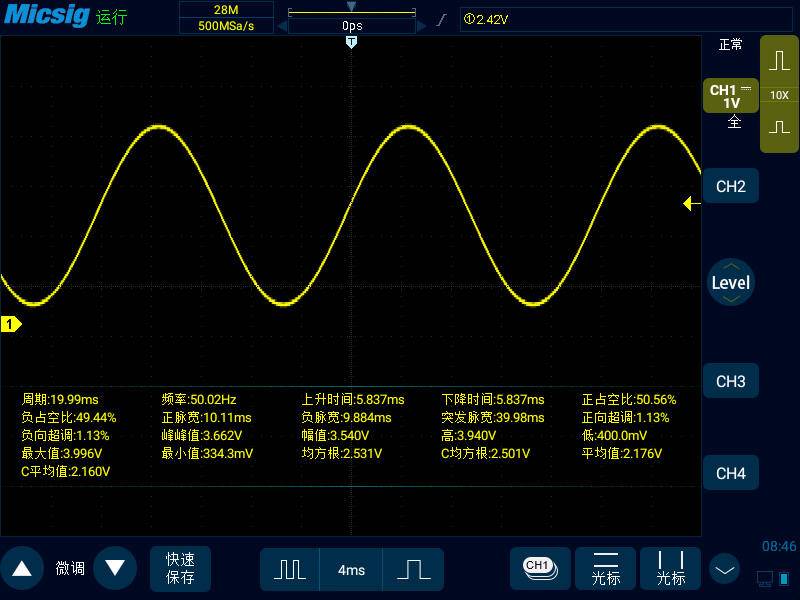Select the channel 1 ground marker

(11, 324)
